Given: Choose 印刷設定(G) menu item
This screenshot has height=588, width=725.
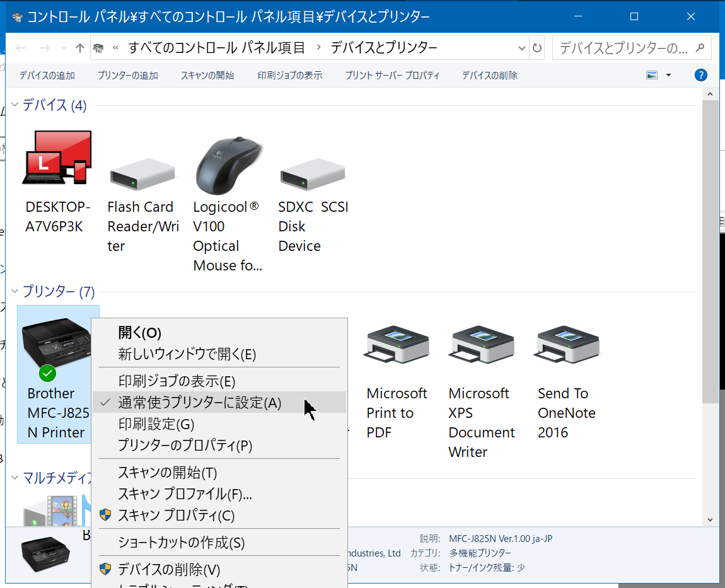Looking at the screenshot, I should tap(219, 424).
